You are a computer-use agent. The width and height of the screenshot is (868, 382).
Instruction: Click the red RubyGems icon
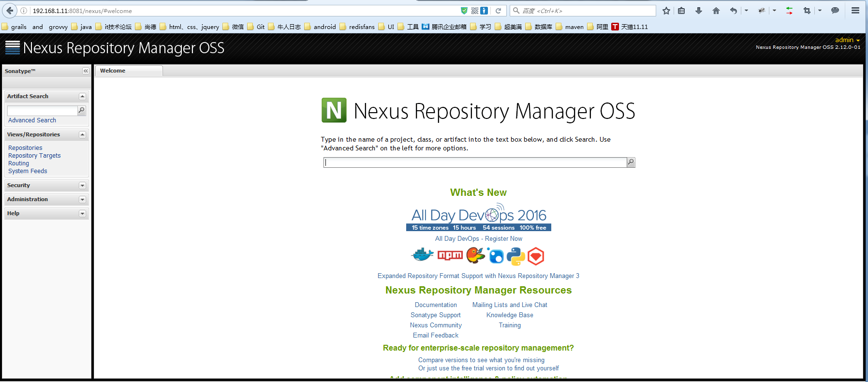(536, 256)
